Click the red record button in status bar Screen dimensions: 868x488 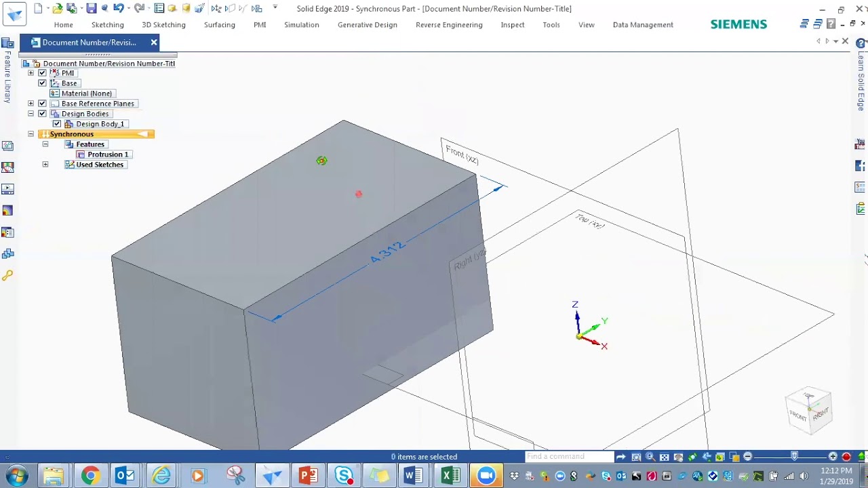point(846,457)
